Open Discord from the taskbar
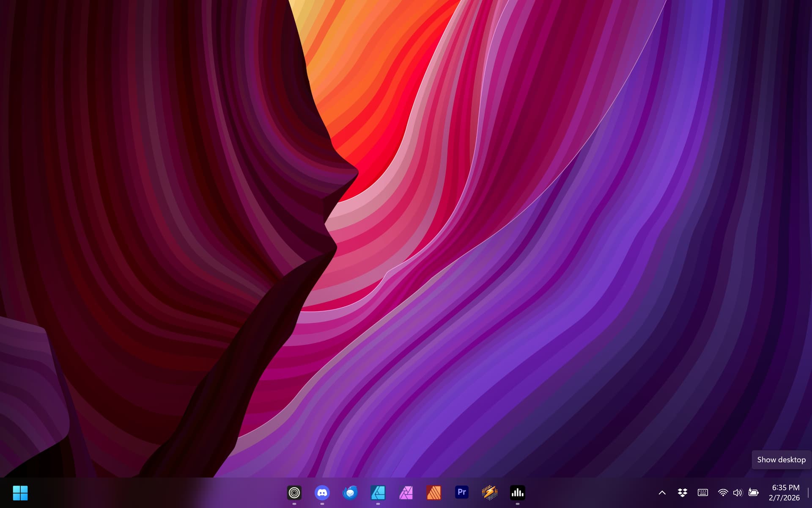Screen dimensions: 812x508 point(322,493)
